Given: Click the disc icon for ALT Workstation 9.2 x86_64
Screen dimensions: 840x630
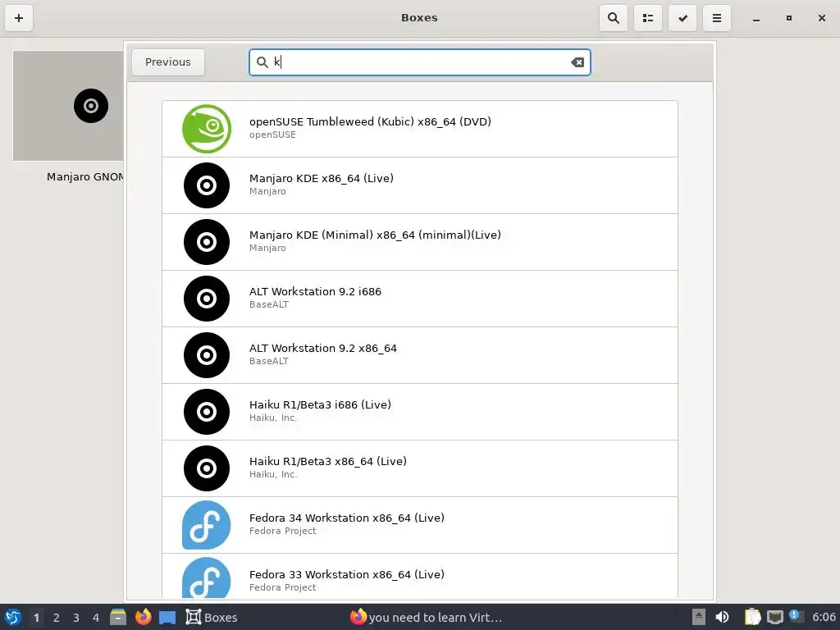Looking at the screenshot, I should (x=206, y=355).
